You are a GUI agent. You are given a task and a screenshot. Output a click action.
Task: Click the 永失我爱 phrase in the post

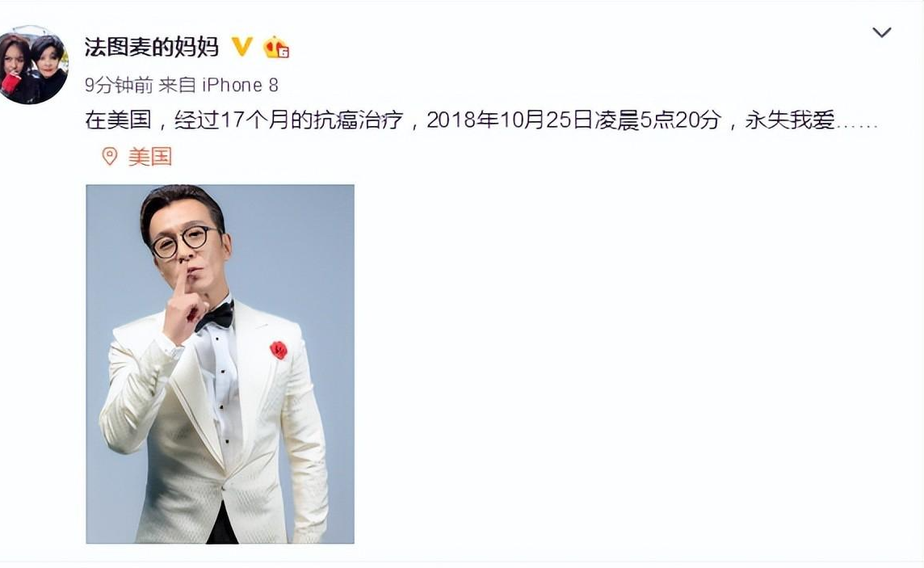[790, 120]
